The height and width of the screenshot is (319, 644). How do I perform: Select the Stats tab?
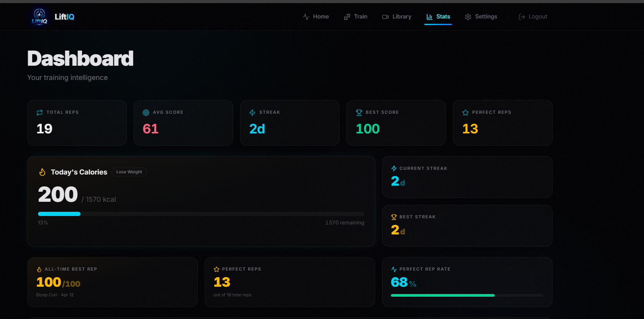click(x=438, y=17)
